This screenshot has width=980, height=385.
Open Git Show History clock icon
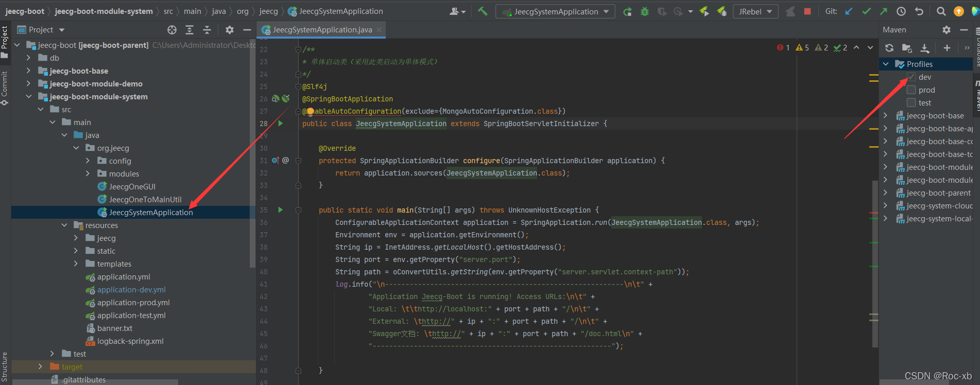(x=901, y=11)
